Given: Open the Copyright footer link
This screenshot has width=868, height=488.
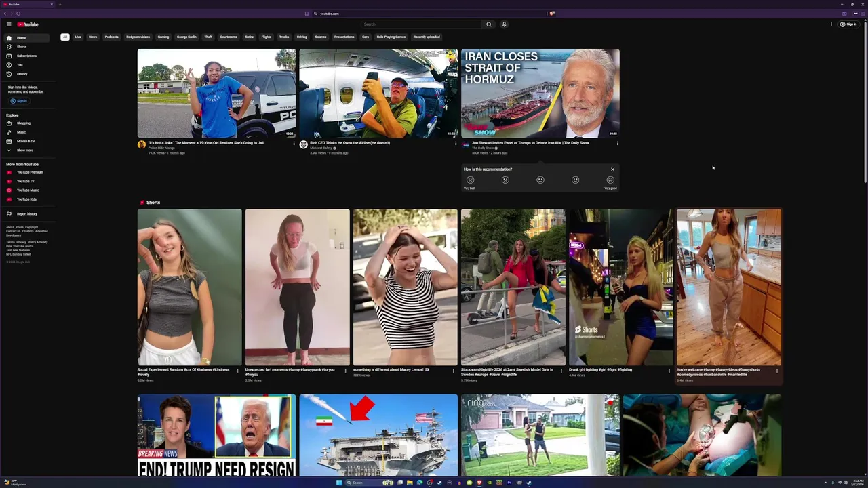Looking at the screenshot, I should (32, 227).
